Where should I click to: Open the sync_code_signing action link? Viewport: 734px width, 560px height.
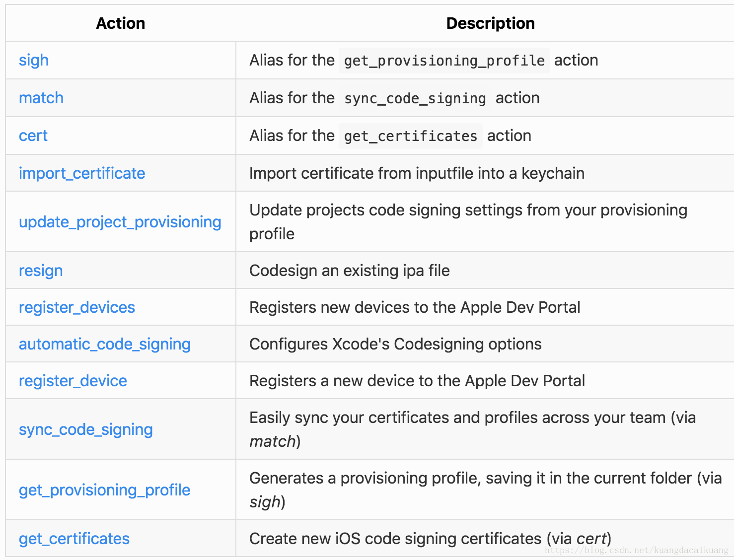(x=86, y=429)
